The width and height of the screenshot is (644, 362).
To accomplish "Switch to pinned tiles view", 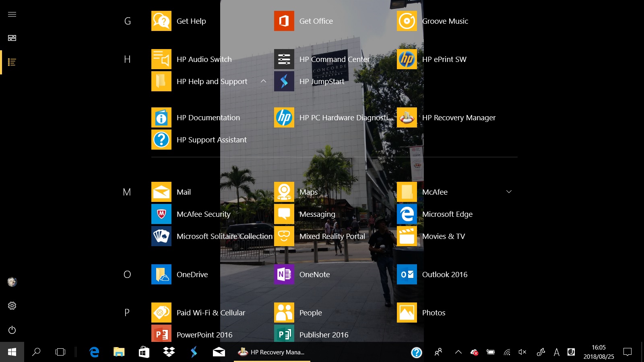I will point(12,38).
